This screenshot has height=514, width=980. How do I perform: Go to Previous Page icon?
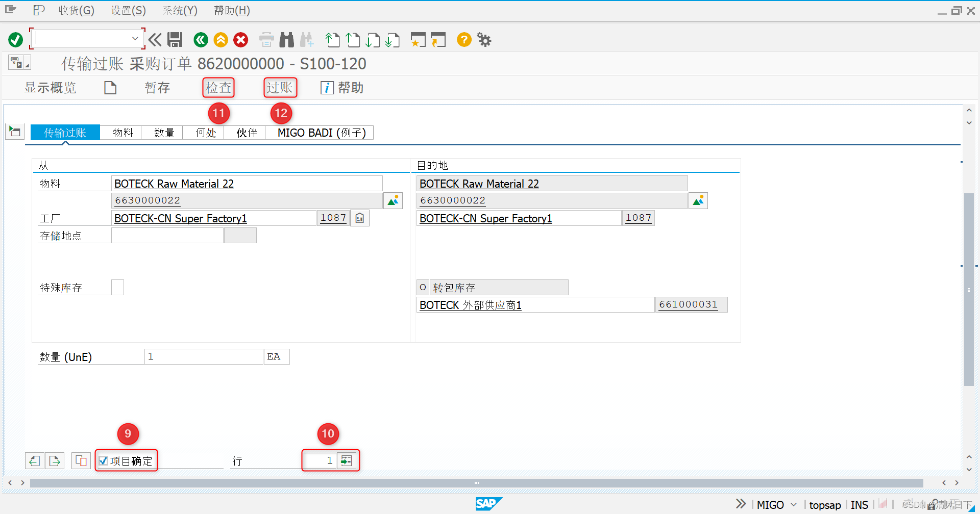pos(352,39)
